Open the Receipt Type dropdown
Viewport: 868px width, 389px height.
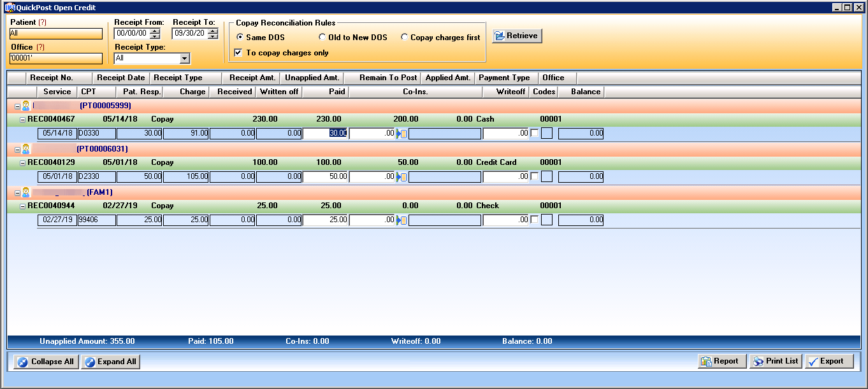click(x=185, y=59)
